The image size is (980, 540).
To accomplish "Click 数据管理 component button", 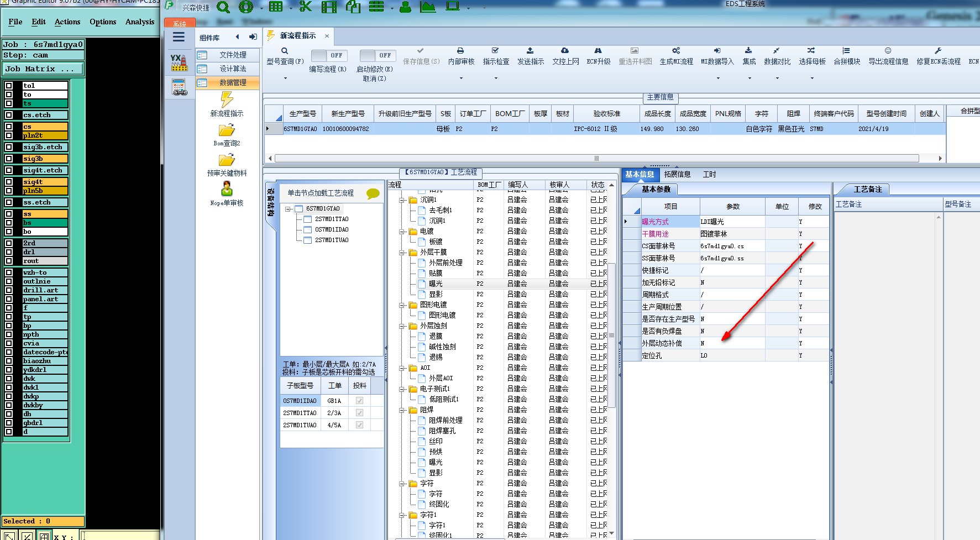I will point(228,82).
